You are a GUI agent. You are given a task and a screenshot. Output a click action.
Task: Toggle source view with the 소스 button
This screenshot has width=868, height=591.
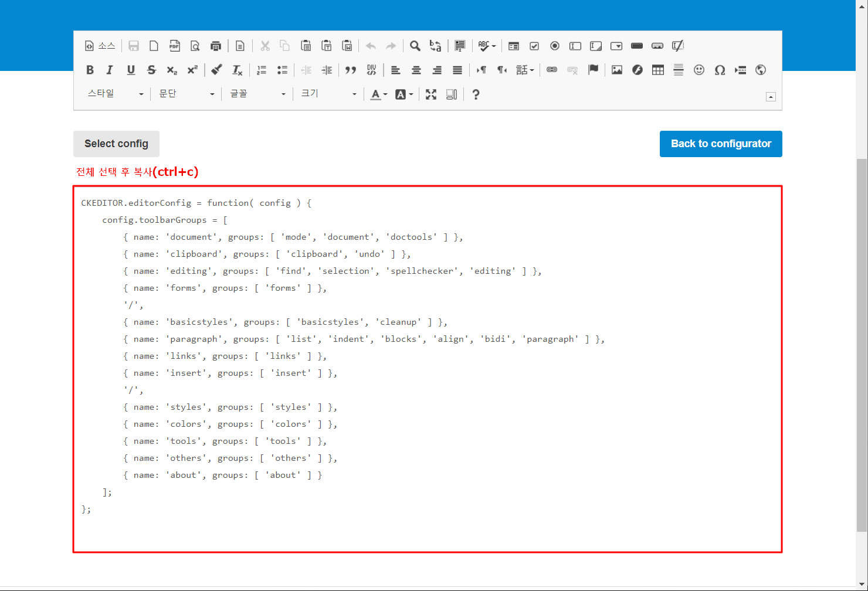pyautogui.click(x=100, y=46)
